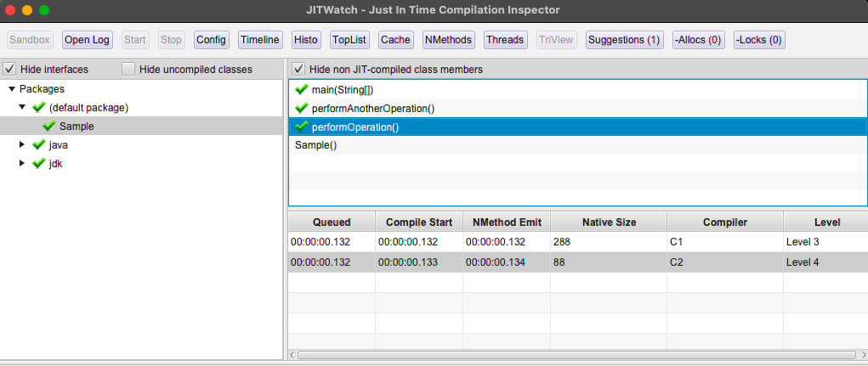Screen dimensions: 868x366
Task: Click the Stop button
Action: (171, 40)
